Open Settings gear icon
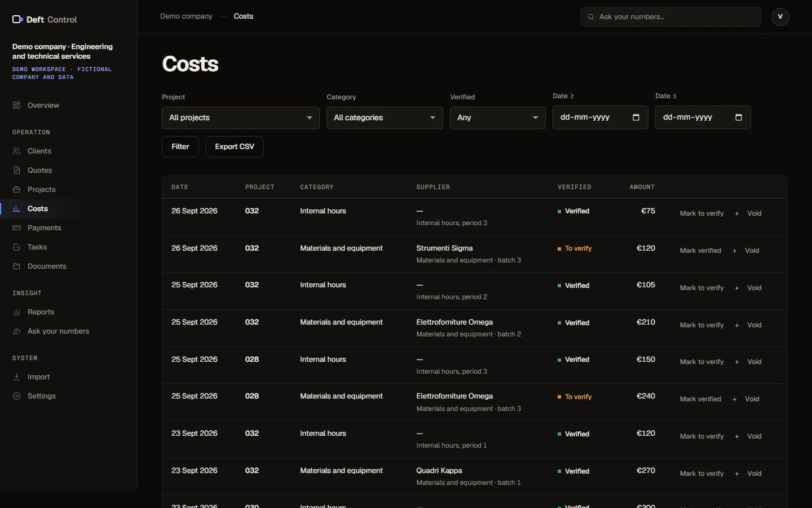This screenshot has width=812, height=508. click(x=16, y=396)
